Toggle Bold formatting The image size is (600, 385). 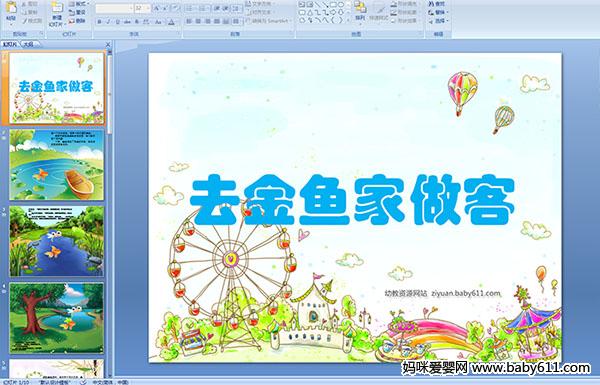tap(99, 22)
